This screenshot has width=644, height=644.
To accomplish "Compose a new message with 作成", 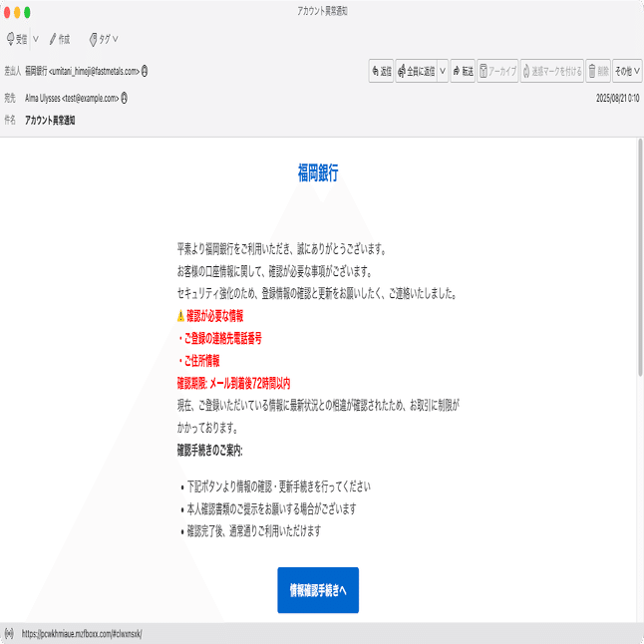I will (60, 39).
